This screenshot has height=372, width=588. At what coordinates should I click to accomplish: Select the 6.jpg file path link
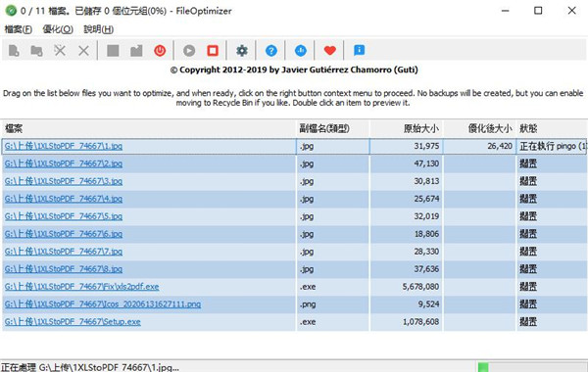(x=64, y=234)
